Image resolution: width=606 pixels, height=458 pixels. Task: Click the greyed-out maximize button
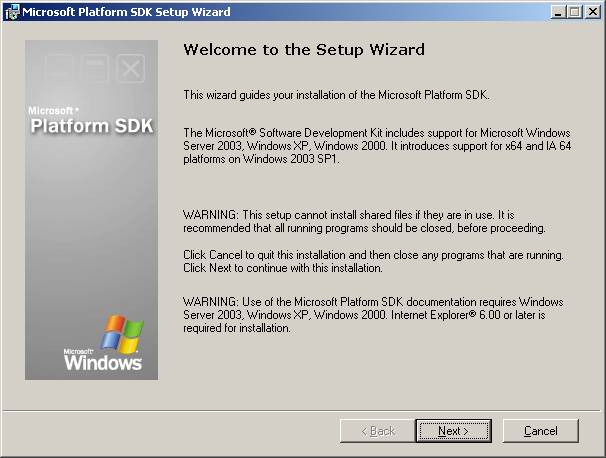tap(574, 12)
